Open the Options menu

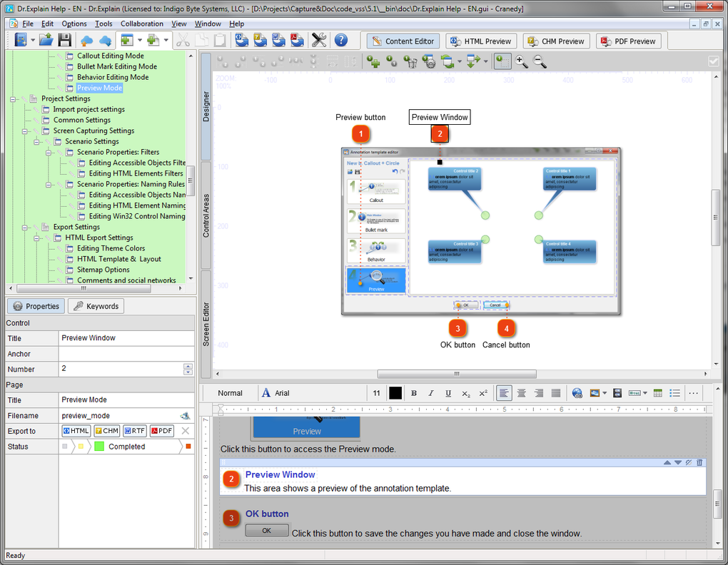tap(74, 24)
